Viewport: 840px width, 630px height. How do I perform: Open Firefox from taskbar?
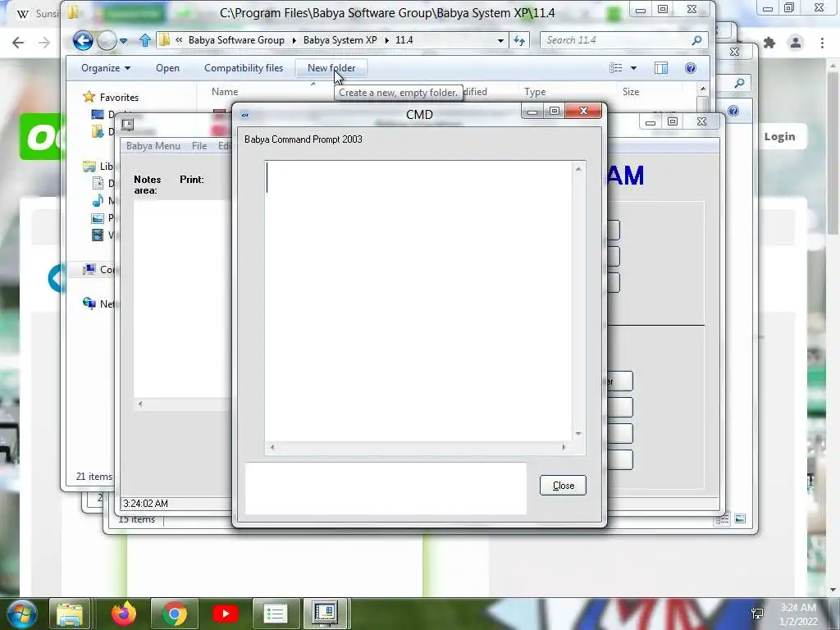click(124, 614)
